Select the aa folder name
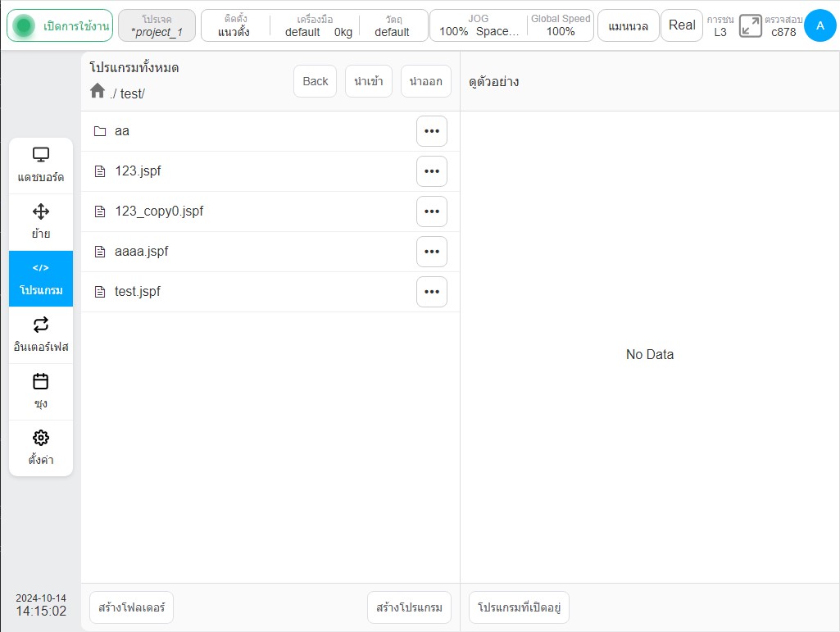This screenshot has height=632, width=840. pyautogui.click(x=121, y=131)
